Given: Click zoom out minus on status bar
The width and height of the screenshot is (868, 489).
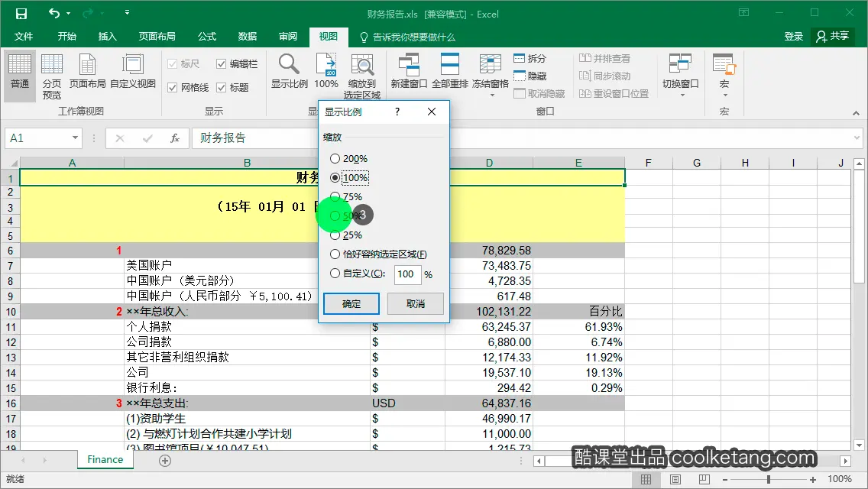Looking at the screenshot, I should pyautogui.click(x=724, y=480).
